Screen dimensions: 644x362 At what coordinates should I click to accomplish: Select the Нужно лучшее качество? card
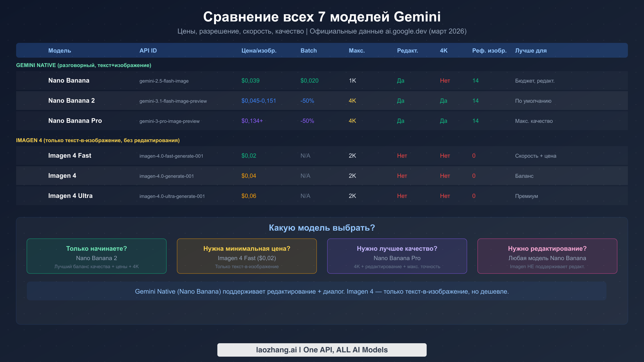coord(397,256)
